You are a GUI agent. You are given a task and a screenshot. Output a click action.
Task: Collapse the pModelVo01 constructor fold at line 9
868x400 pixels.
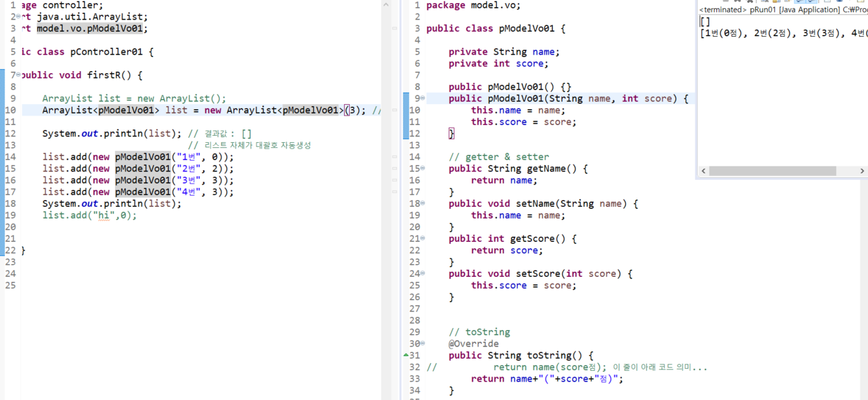[423, 98]
